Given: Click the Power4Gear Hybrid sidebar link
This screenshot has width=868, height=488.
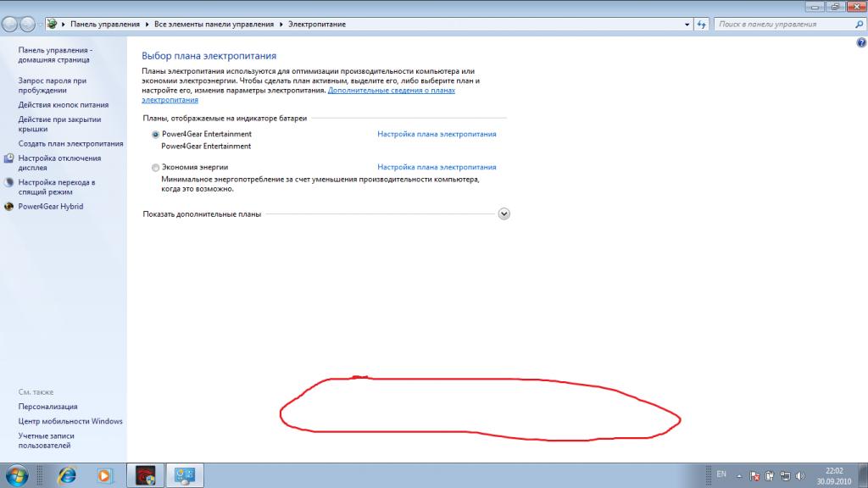Looking at the screenshot, I should coord(51,206).
